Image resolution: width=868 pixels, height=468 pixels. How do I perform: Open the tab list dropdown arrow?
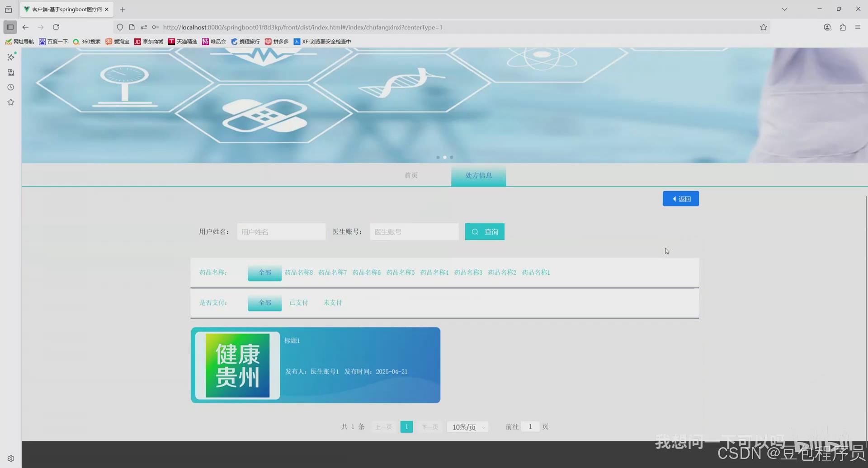click(x=784, y=9)
